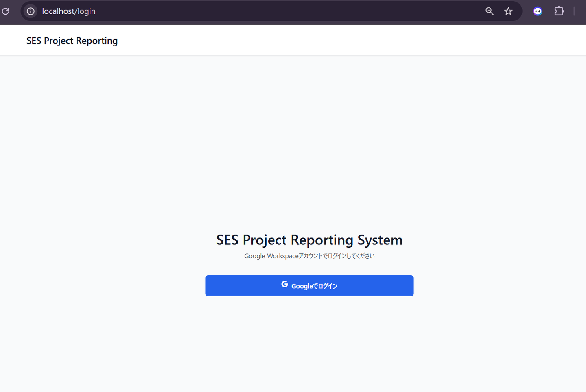This screenshot has height=392, width=586.
Task: Click the SES Project Reporting System heading
Action: pyautogui.click(x=309, y=240)
